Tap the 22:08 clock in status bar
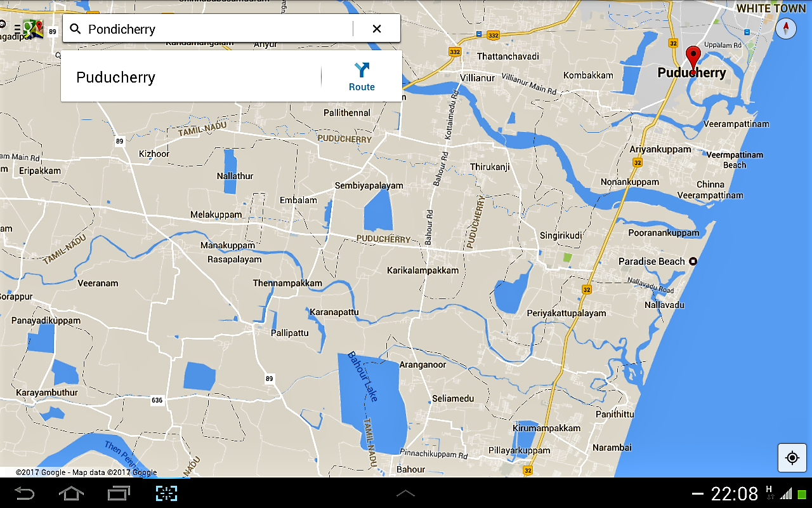812x508 pixels. [x=735, y=493]
